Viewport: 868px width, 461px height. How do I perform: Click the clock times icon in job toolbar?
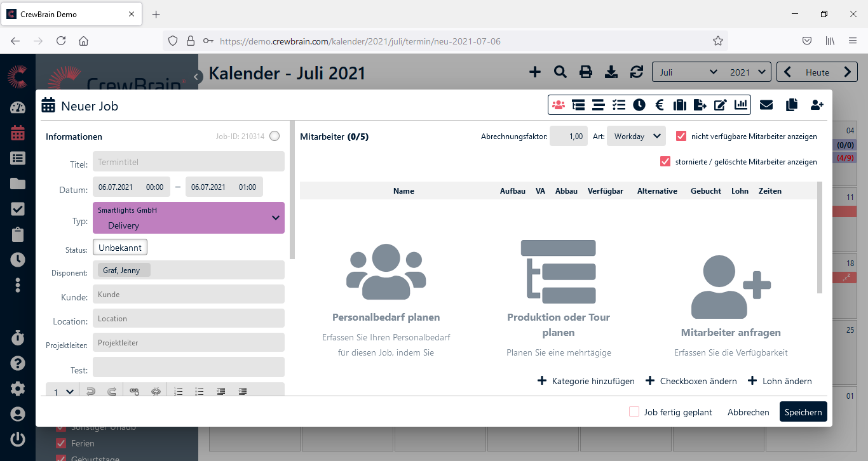[x=639, y=105]
